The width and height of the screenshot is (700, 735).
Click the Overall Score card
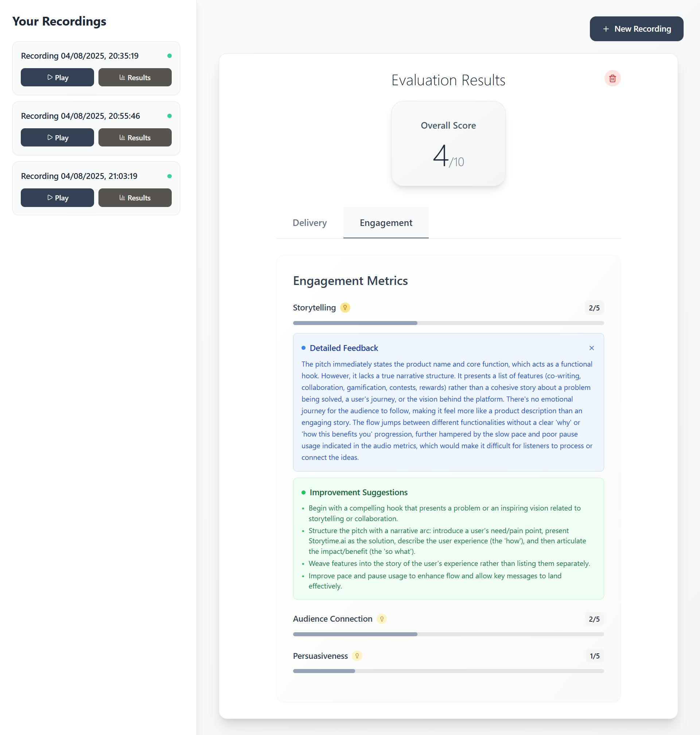448,144
